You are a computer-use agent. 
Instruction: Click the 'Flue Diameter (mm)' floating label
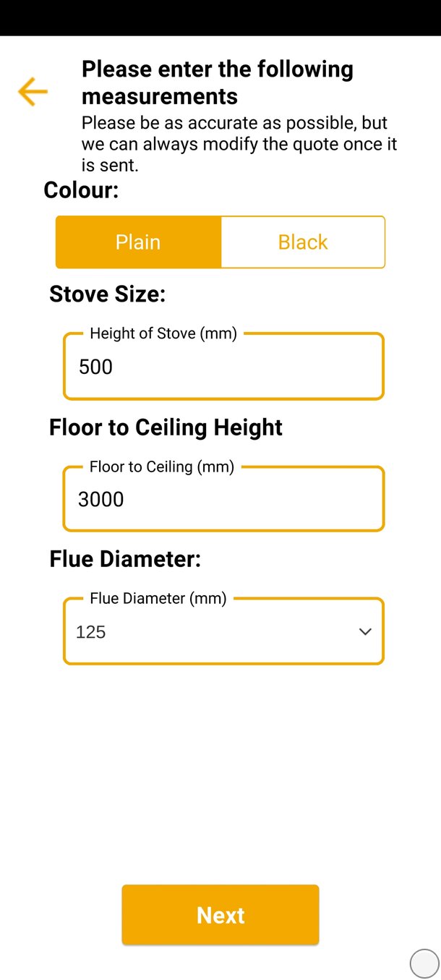(158, 598)
